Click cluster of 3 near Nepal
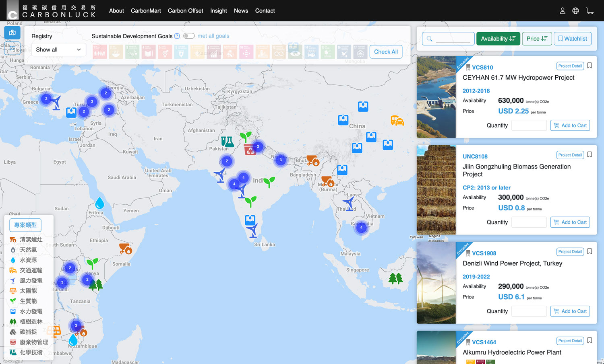The width and height of the screenshot is (604, 364). 281,160
